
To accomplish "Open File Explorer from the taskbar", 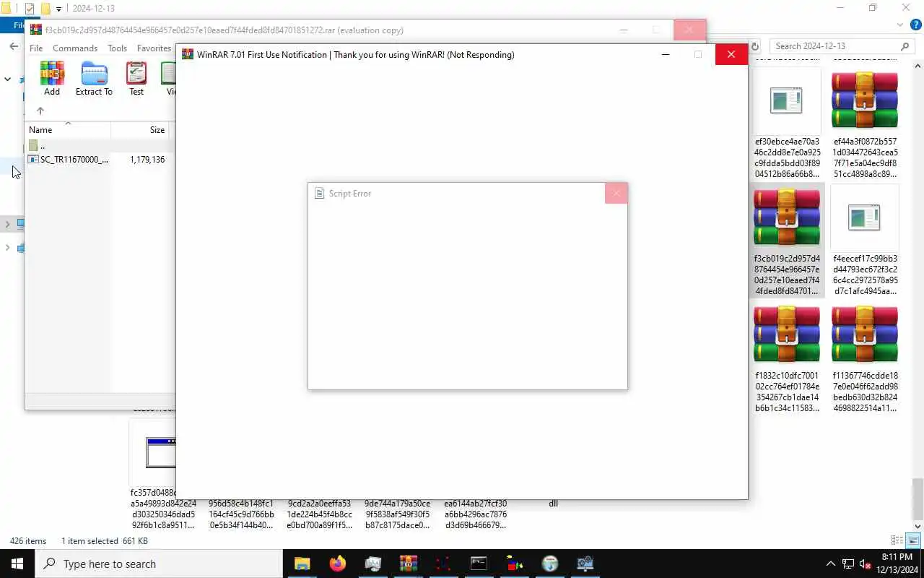I will point(302,564).
